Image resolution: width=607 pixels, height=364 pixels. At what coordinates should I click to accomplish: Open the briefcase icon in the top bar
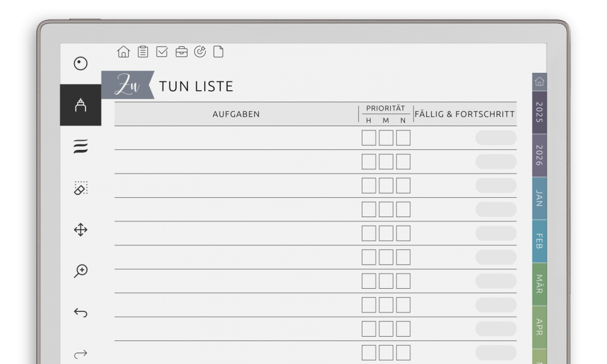click(x=181, y=52)
